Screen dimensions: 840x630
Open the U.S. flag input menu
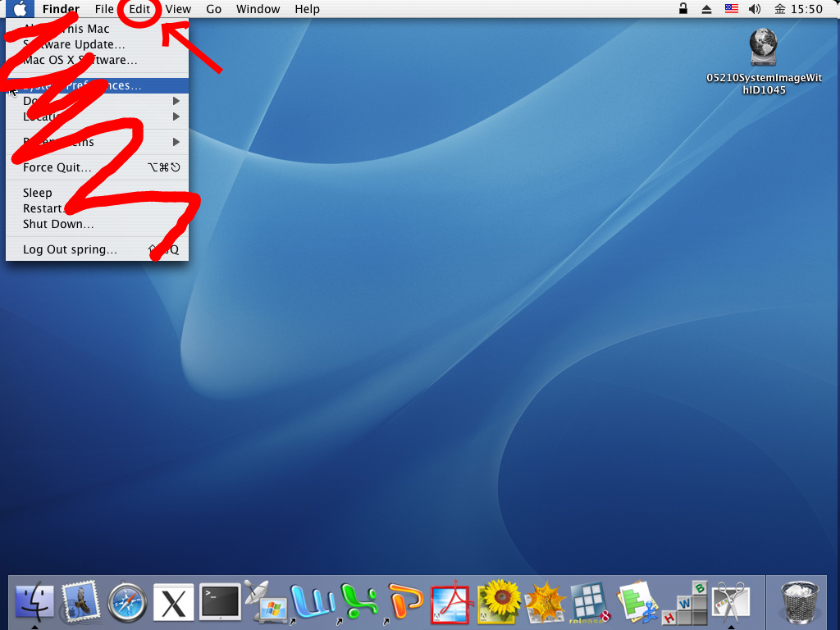point(731,9)
